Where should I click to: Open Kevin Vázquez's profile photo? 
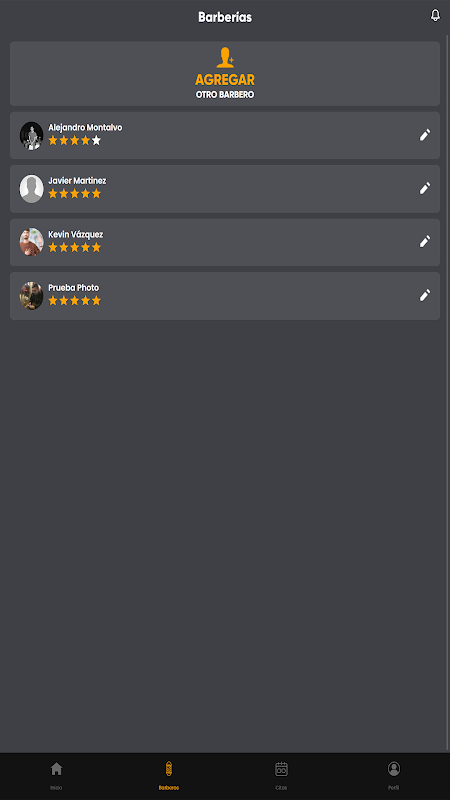[x=32, y=242]
